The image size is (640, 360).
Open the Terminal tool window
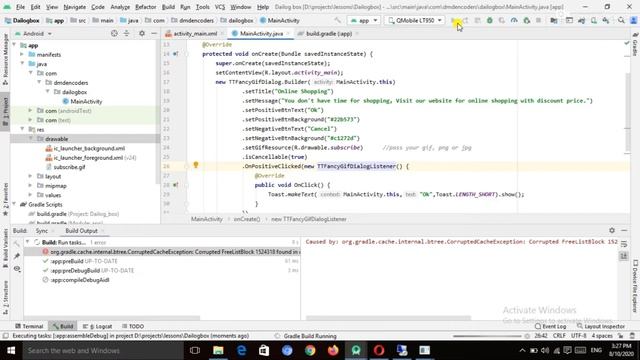[x=29, y=326]
